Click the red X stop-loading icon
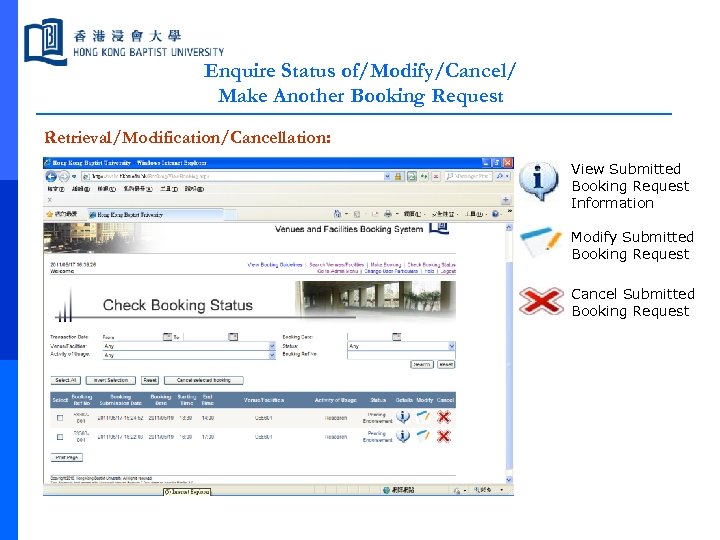 (x=436, y=176)
